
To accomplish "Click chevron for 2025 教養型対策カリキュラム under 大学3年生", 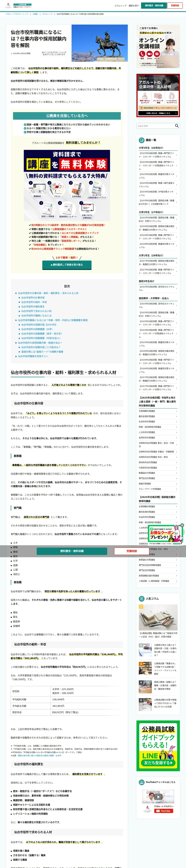I will [177, 176].
